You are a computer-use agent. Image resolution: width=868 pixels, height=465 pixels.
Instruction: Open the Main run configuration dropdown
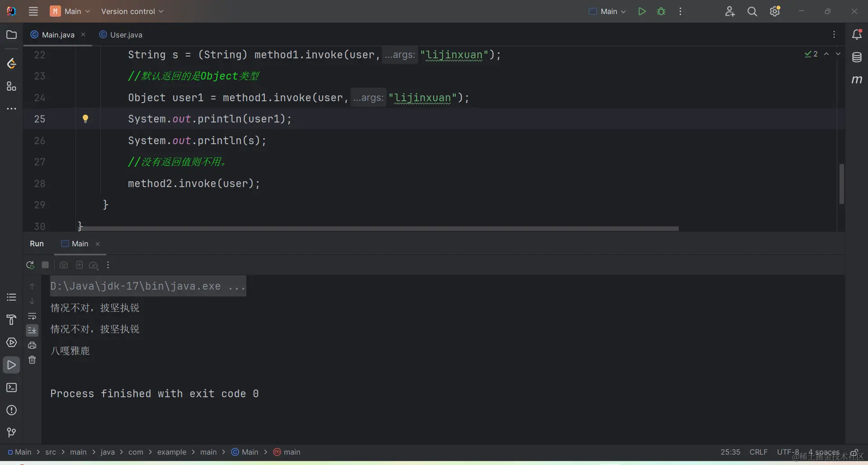[x=607, y=11]
